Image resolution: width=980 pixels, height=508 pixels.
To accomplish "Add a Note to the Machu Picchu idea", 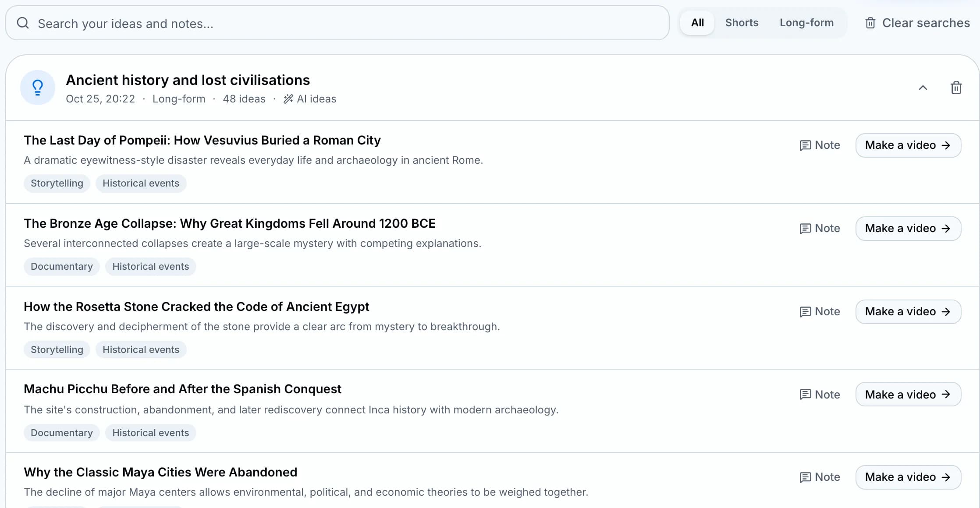I will click(x=820, y=395).
